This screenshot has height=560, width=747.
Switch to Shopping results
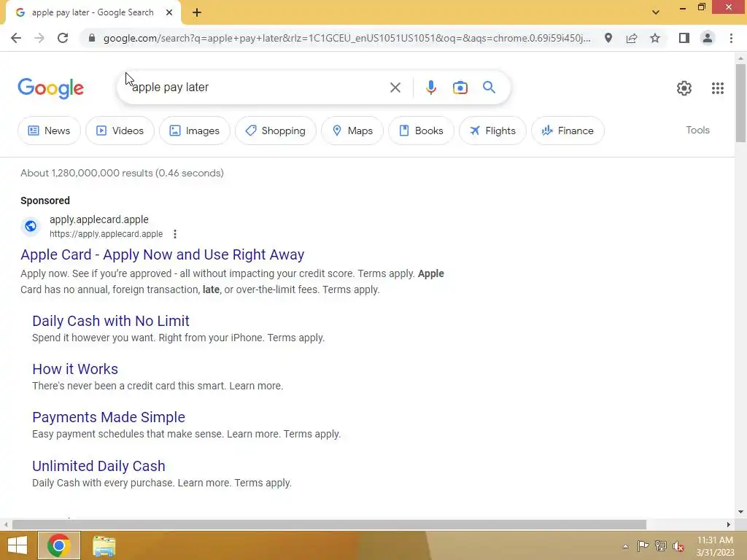[275, 131]
